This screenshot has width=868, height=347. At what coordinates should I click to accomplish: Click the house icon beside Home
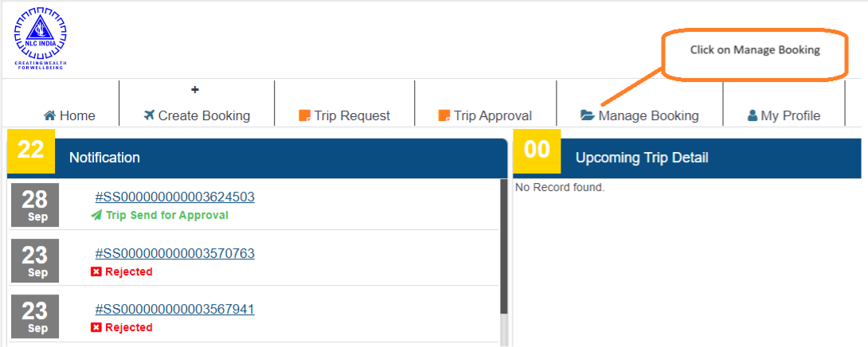(x=49, y=115)
